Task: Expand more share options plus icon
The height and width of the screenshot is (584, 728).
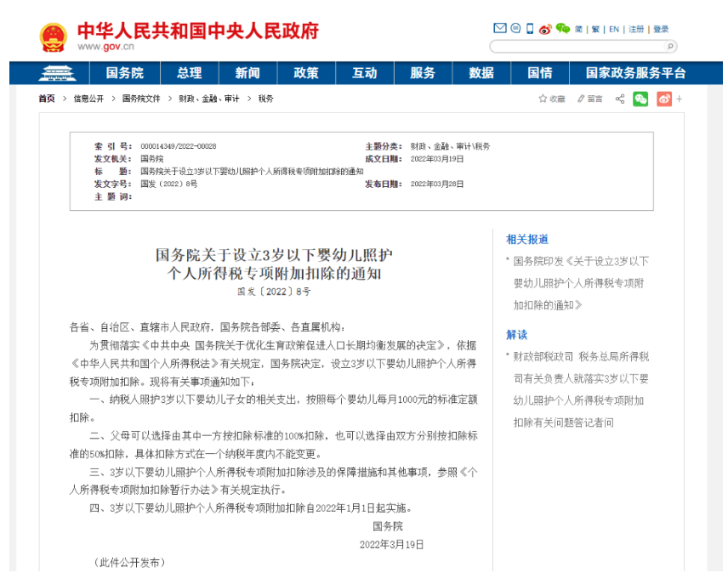Action: coord(680,99)
